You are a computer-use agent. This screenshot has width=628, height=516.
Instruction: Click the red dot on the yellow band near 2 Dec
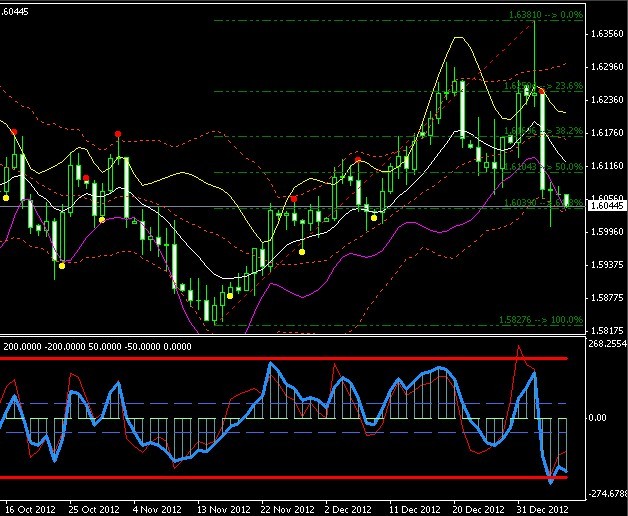pos(358,160)
